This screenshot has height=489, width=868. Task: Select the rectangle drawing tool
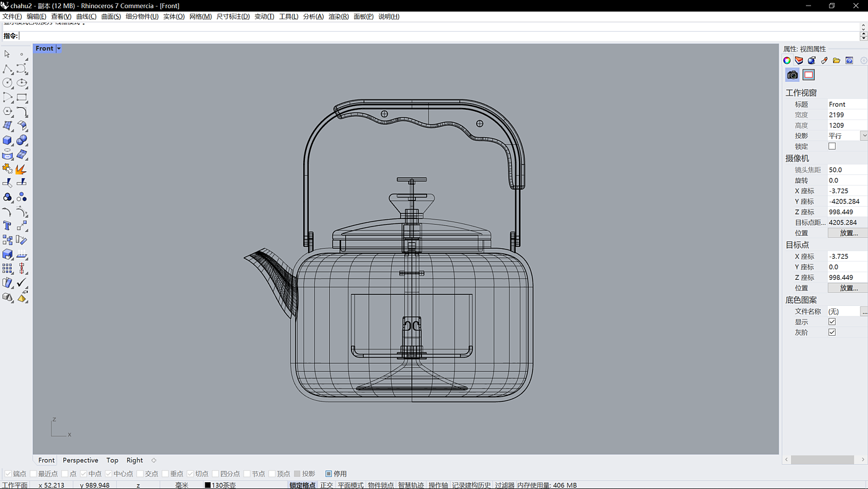pos(22,97)
